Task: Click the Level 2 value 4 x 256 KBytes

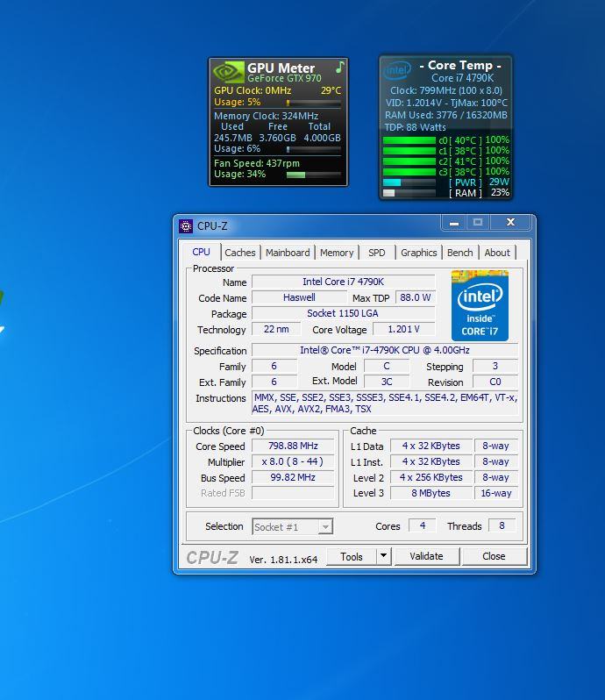Action: pos(431,477)
